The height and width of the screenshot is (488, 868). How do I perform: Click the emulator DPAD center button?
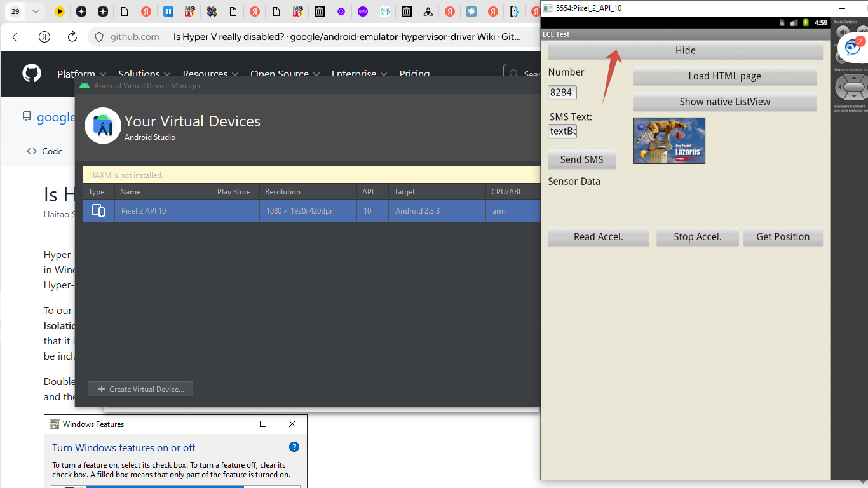[x=854, y=87]
